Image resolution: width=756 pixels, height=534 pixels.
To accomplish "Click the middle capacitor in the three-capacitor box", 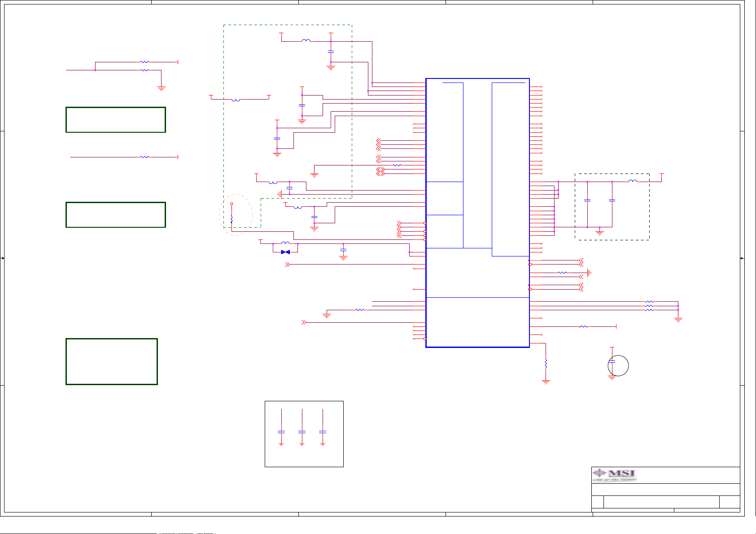I will pyautogui.click(x=302, y=431).
